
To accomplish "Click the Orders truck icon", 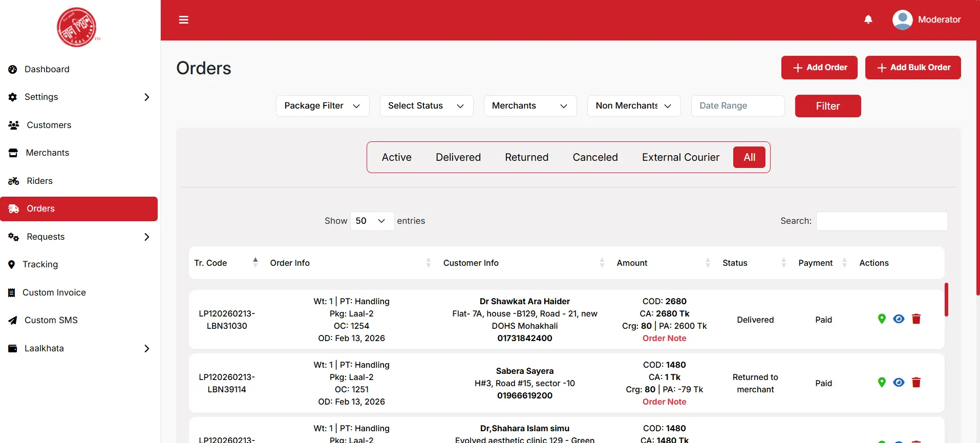I will [14, 209].
